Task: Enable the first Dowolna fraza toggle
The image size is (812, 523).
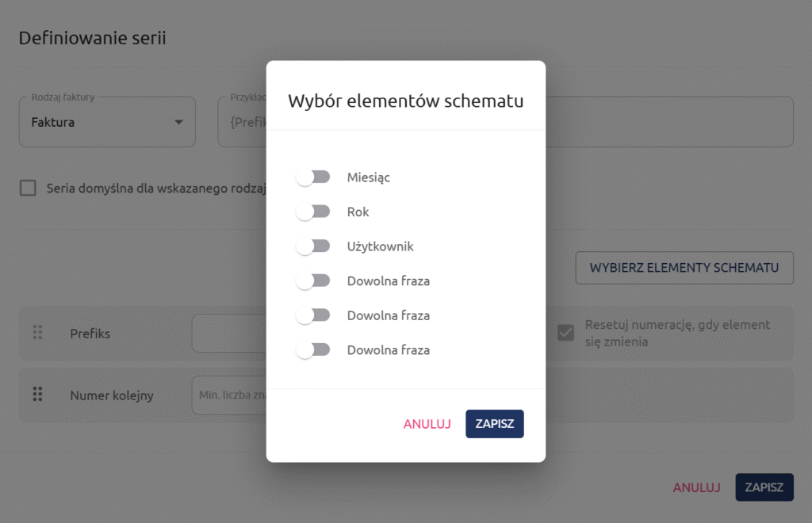Action: [312, 281]
